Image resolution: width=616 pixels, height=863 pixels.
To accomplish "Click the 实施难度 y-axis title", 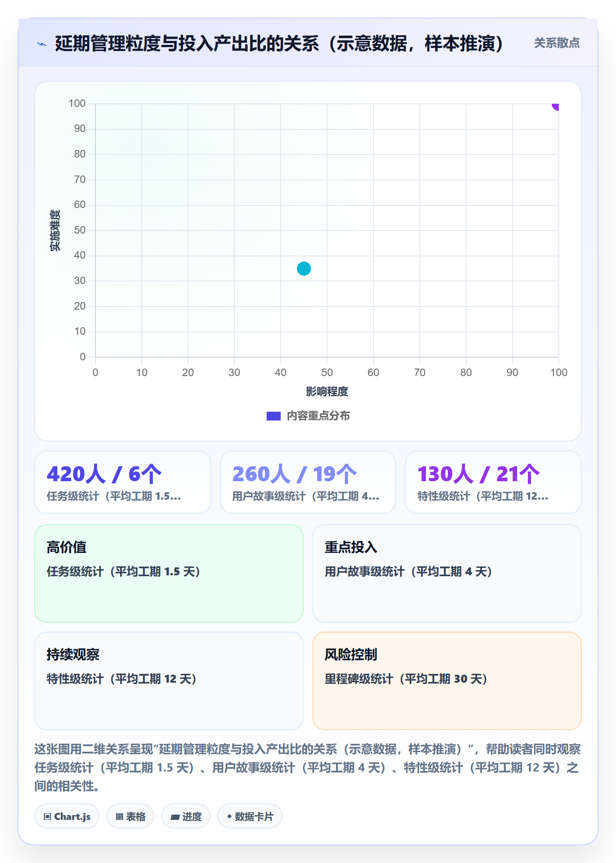I will [55, 230].
